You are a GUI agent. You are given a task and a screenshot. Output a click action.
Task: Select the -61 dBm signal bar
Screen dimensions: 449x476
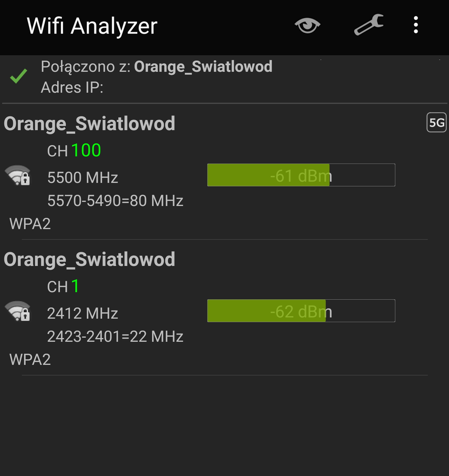pos(301,175)
